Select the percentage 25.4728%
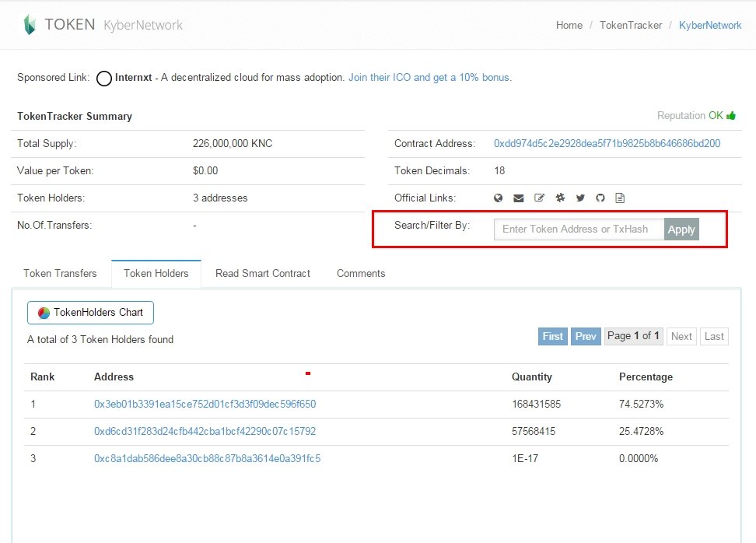 [641, 431]
